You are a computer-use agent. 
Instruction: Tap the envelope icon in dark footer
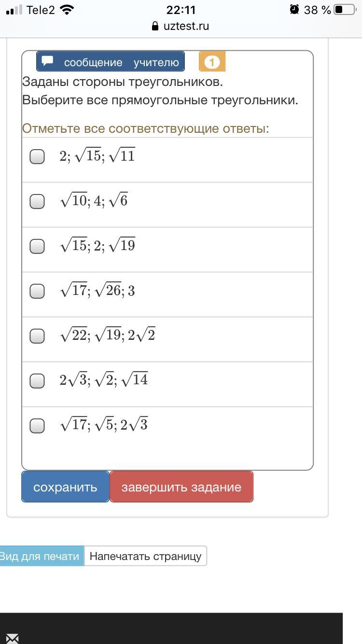[12, 639]
